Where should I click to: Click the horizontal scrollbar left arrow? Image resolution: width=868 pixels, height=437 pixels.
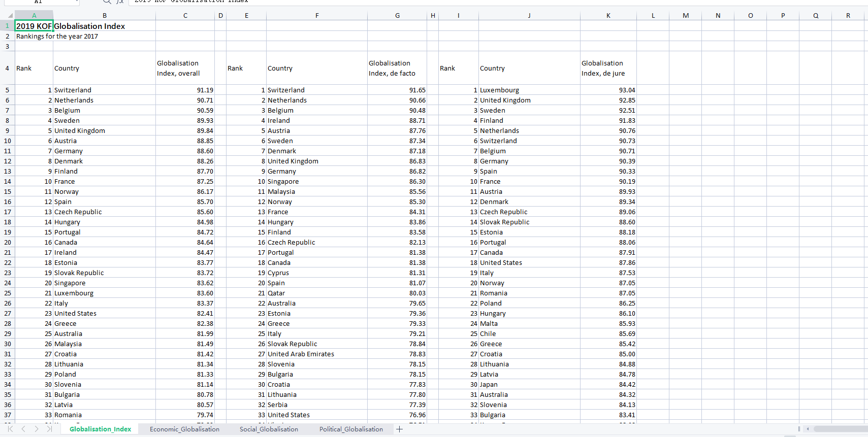[808, 429]
